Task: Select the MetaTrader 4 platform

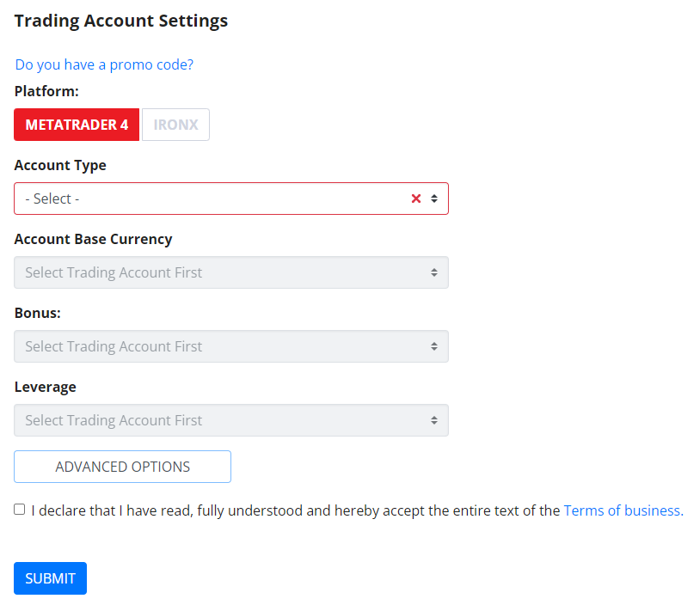Action: point(77,125)
